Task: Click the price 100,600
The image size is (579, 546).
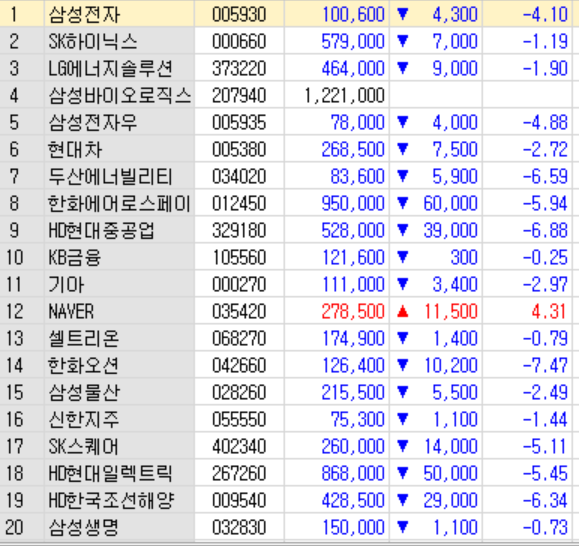Action: tap(353, 15)
